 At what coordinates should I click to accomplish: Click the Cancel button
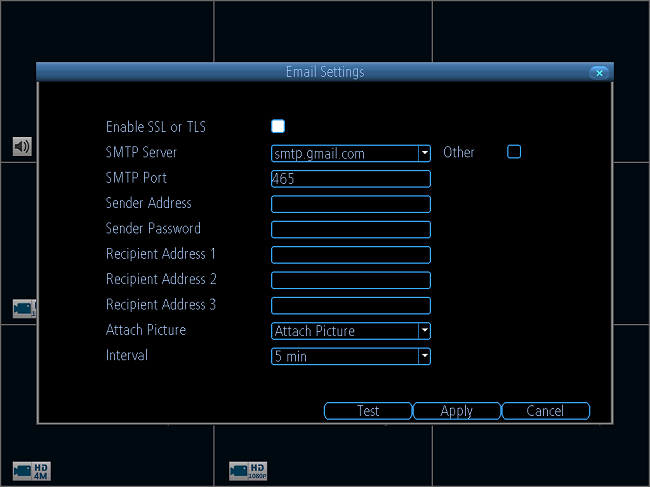coord(545,411)
